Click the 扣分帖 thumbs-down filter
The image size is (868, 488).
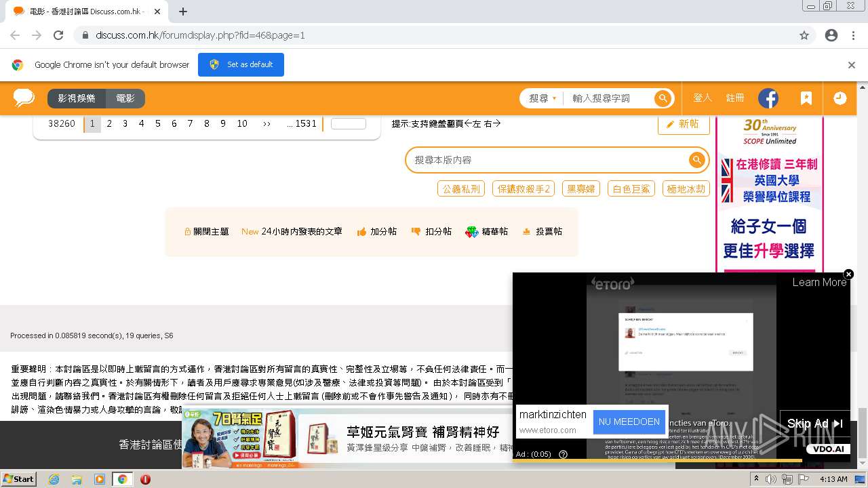[431, 232]
